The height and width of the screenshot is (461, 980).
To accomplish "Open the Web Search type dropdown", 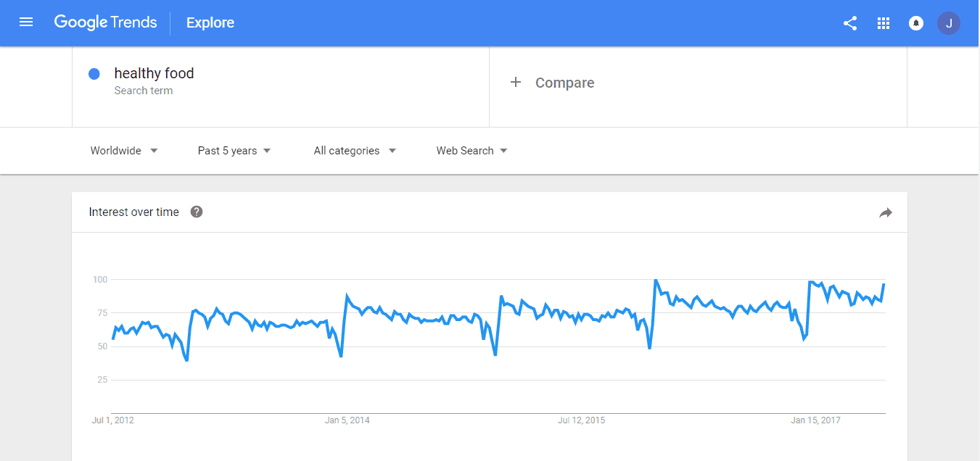I will (472, 151).
